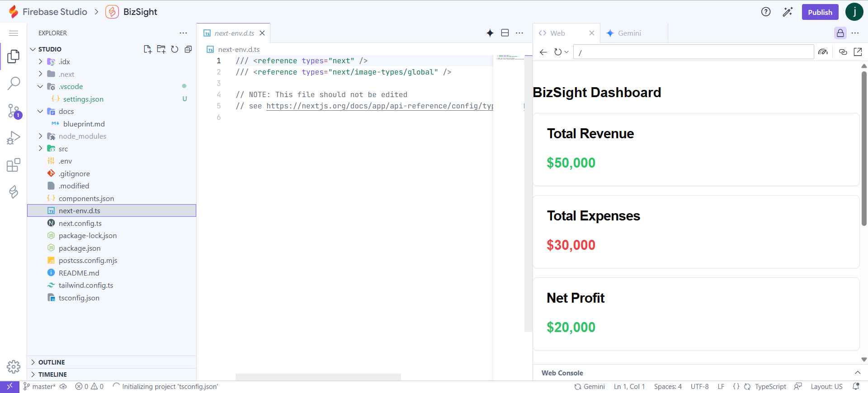Open Source Control view with 1 badge
This screenshot has height=393, width=868.
pos(14,111)
